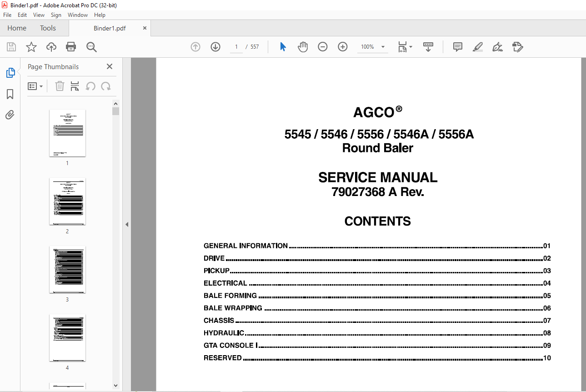Open the Sign document pen tool
The image size is (586, 392).
pyautogui.click(x=497, y=47)
